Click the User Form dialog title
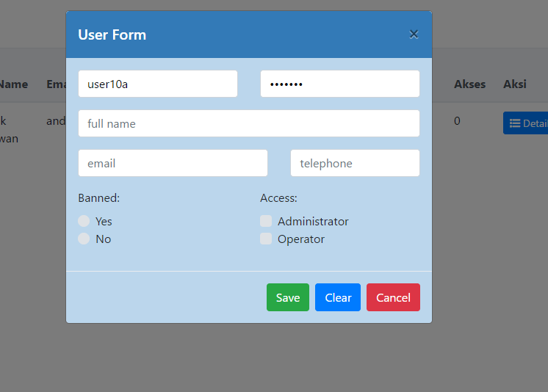 coord(112,35)
